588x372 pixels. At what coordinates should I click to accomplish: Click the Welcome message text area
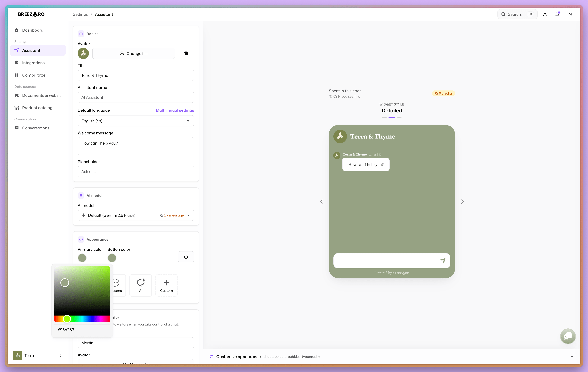136,146
